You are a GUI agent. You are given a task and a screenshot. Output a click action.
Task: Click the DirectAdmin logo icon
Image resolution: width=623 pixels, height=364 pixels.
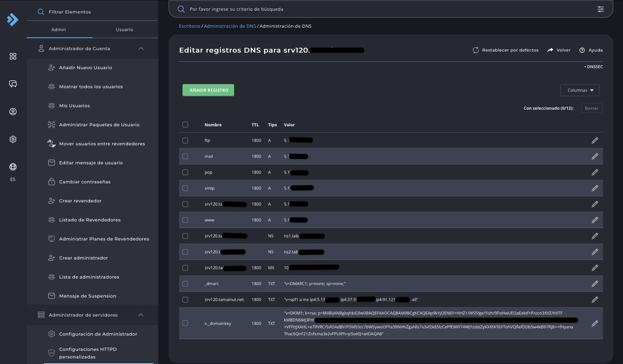point(13,20)
